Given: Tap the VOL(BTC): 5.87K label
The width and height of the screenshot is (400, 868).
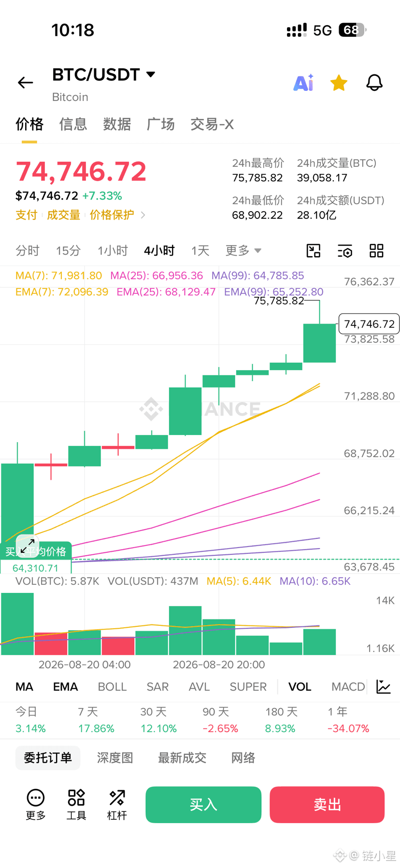Looking at the screenshot, I should tap(57, 581).
